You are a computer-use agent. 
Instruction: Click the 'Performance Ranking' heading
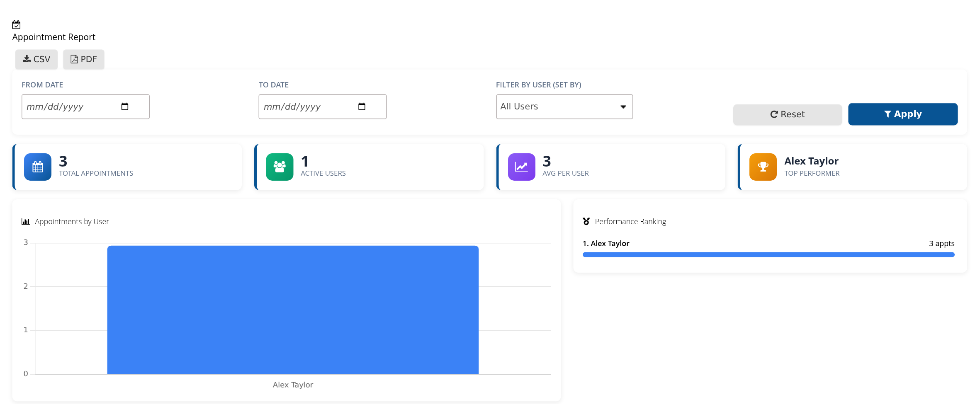[x=630, y=222]
